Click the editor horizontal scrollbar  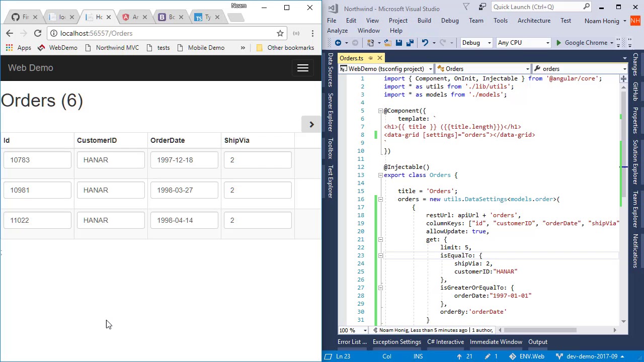coord(540,330)
